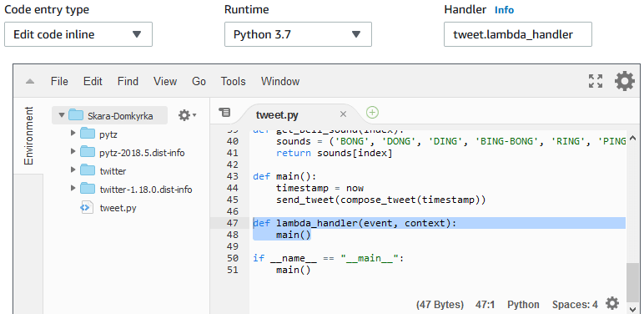
Task: Click the sounds tuple assignment line
Action: (451, 141)
